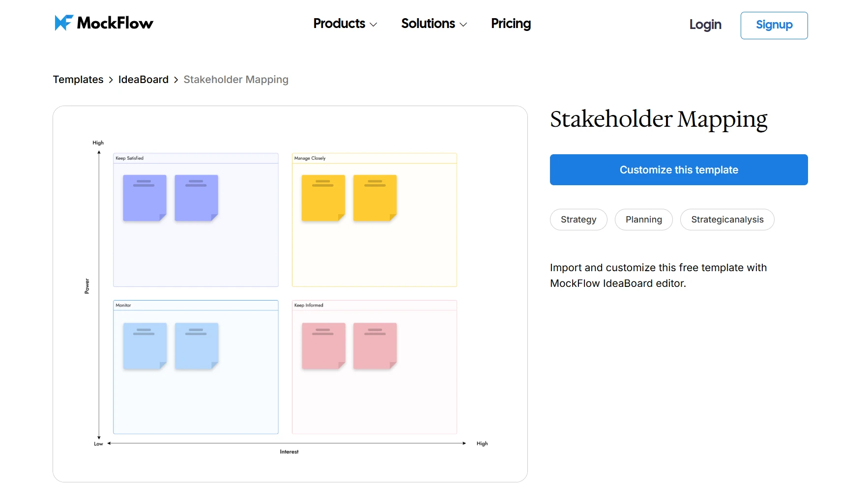This screenshot has width=867, height=504.
Task: Select the Planning tag pill
Action: point(643,220)
